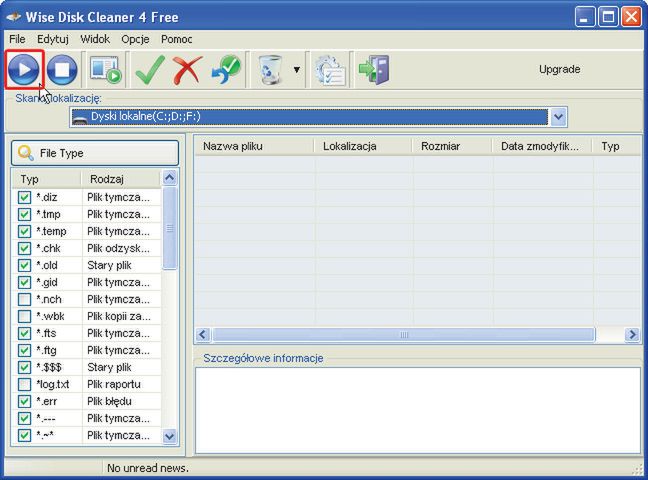Click the File Type magnifier icon

click(x=26, y=153)
